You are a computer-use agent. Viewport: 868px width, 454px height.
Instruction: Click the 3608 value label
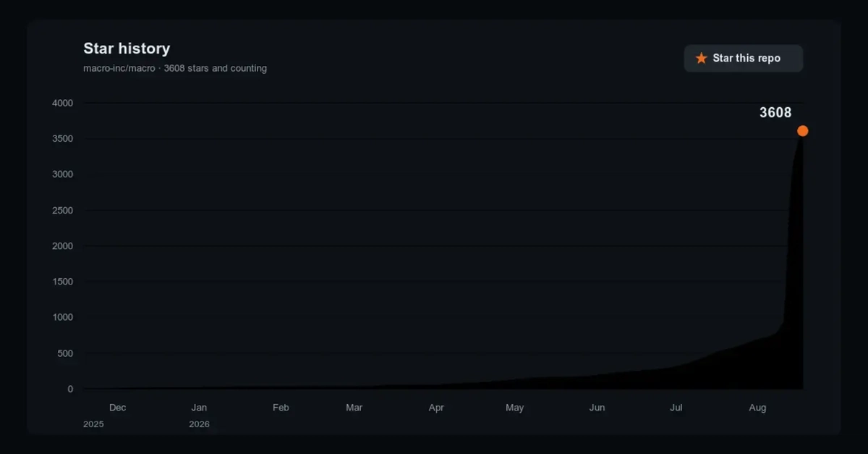(775, 113)
